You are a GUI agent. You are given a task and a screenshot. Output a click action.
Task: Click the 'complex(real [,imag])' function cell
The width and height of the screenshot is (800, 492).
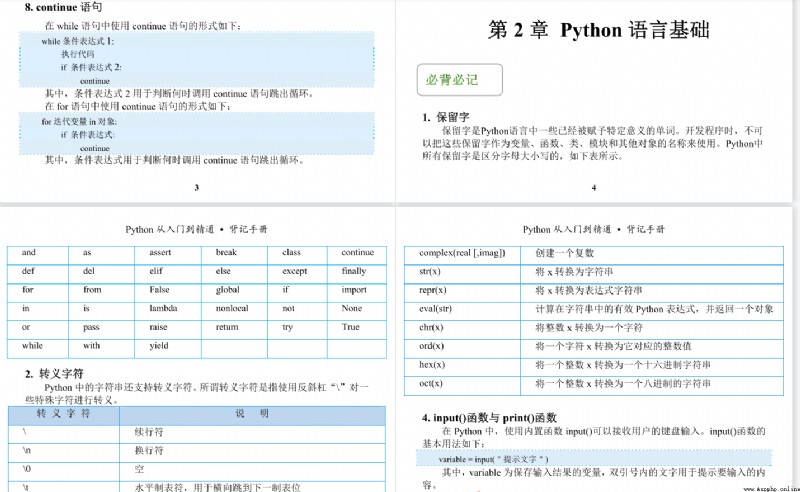pos(462,256)
